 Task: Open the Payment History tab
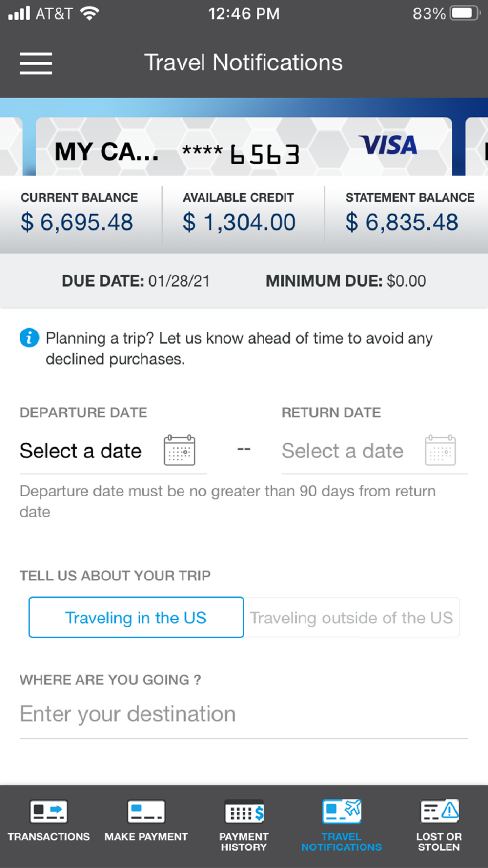tap(244, 826)
